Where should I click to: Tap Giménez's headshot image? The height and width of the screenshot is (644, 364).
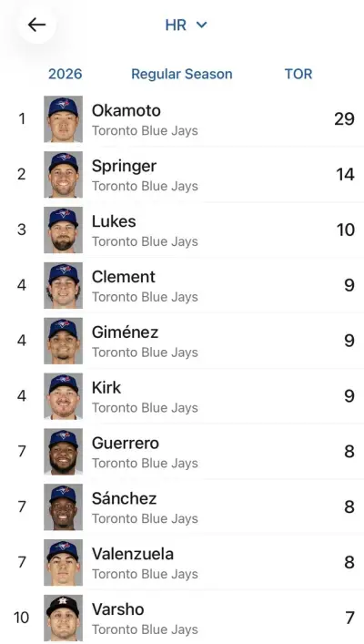[63, 341]
